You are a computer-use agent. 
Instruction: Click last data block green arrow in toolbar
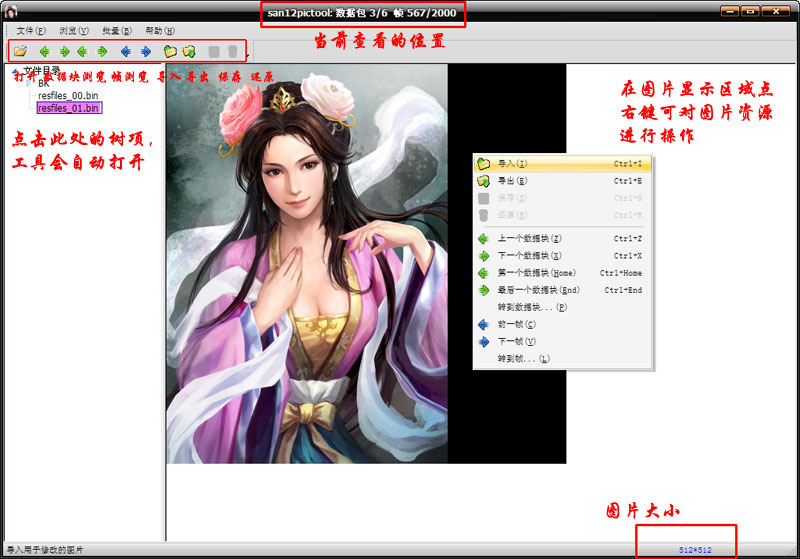click(101, 51)
